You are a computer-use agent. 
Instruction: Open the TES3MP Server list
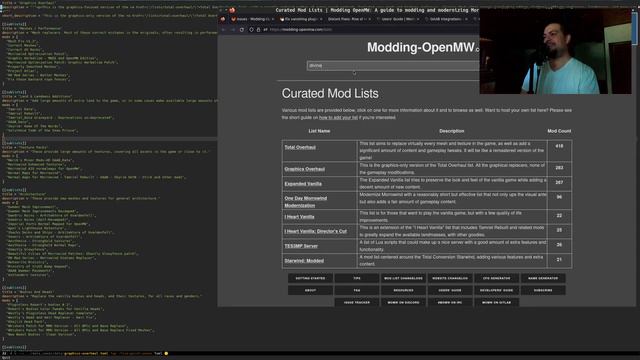(x=301, y=246)
